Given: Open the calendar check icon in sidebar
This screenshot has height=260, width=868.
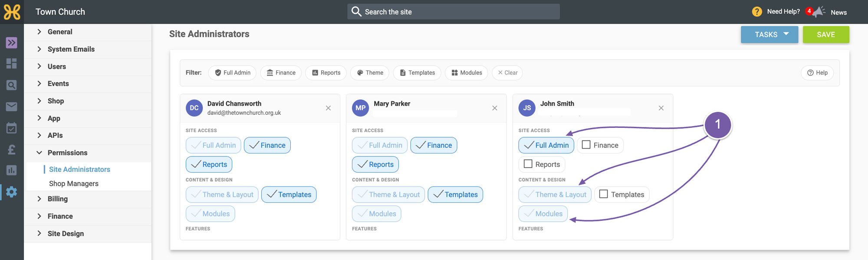Looking at the screenshot, I should [x=12, y=128].
